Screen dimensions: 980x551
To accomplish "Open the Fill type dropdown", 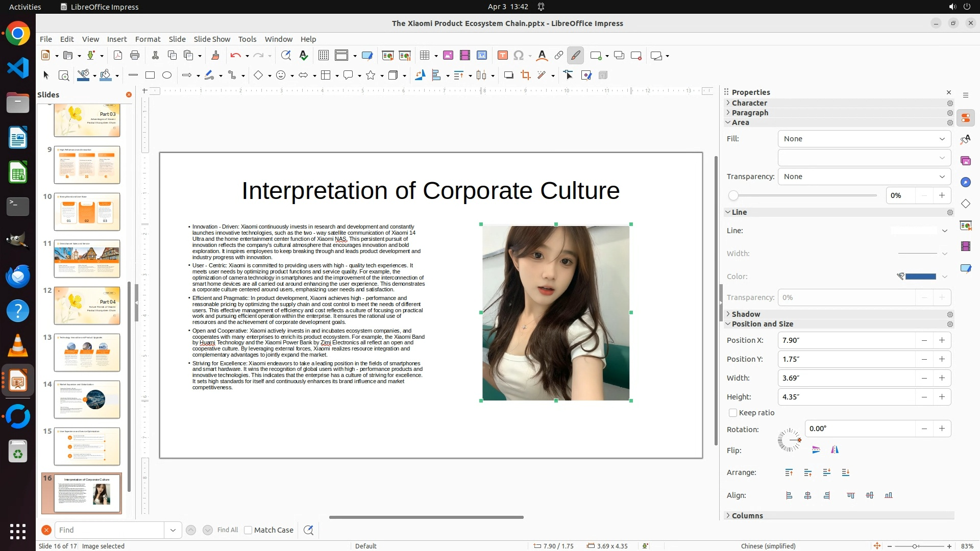I will click(864, 139).
